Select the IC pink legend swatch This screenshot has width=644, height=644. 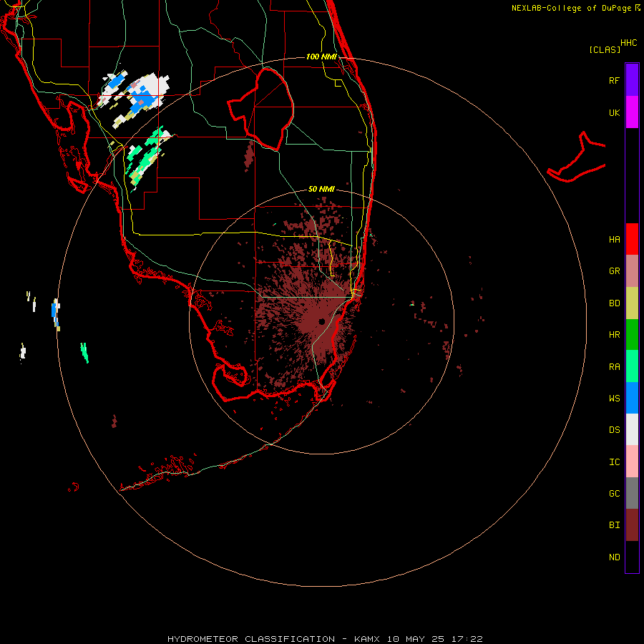(x=632, y=462)
